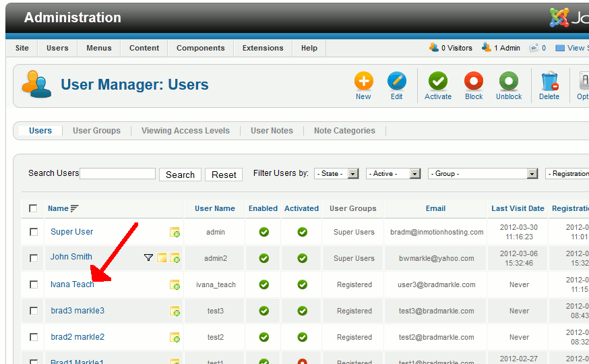Screen dimensions: 589x364
Task: Tick the select-all checkbox in table header
Action: [x=33, y=208]
